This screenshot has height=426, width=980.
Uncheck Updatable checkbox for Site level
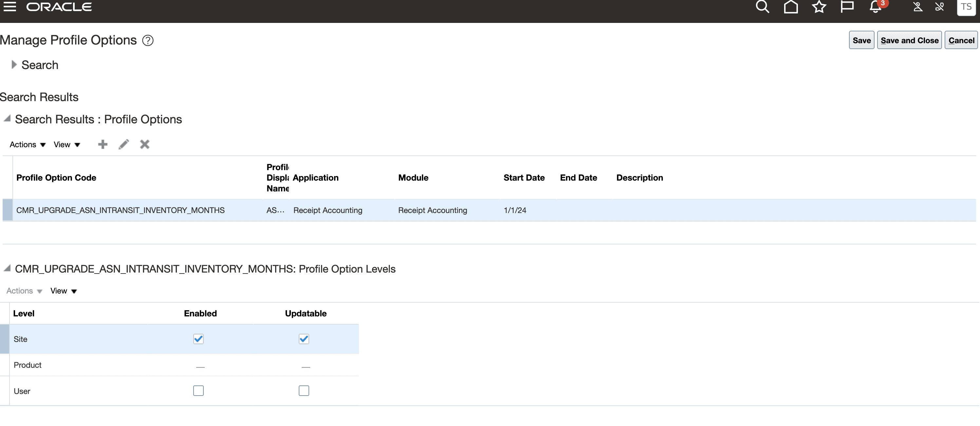[304, 339]
